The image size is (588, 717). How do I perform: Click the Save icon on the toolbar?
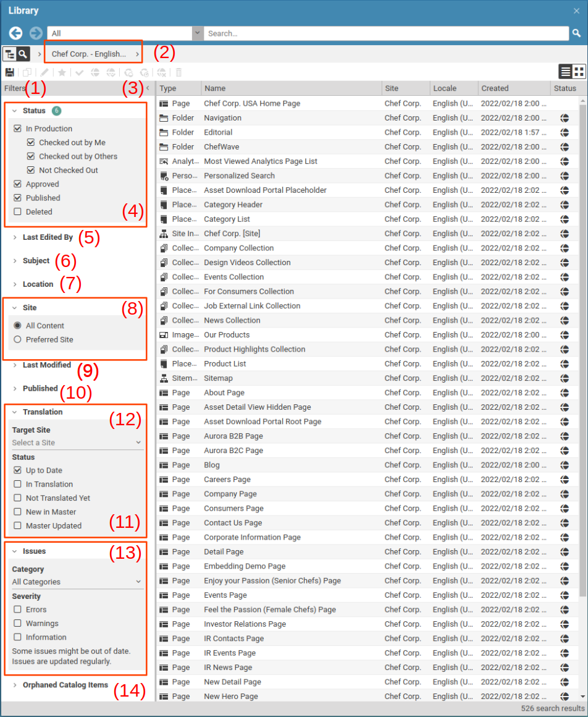[x=10, y=72]
